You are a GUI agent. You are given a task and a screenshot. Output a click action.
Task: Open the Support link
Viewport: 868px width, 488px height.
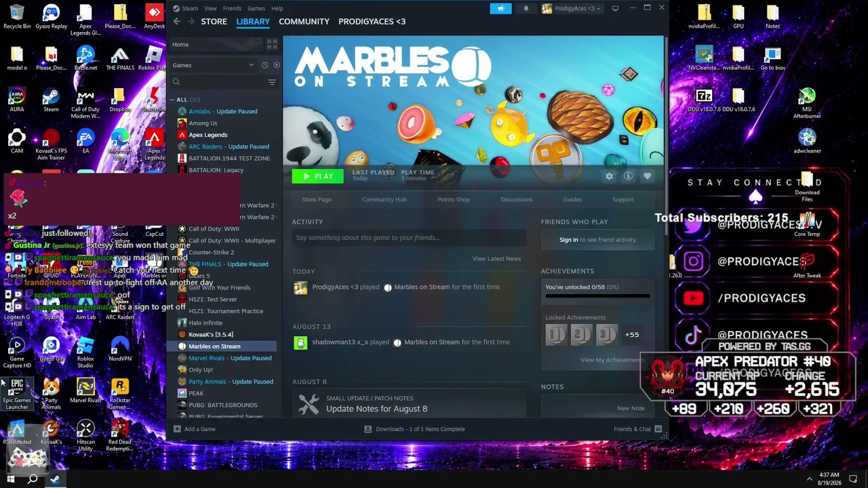(623, 199)
